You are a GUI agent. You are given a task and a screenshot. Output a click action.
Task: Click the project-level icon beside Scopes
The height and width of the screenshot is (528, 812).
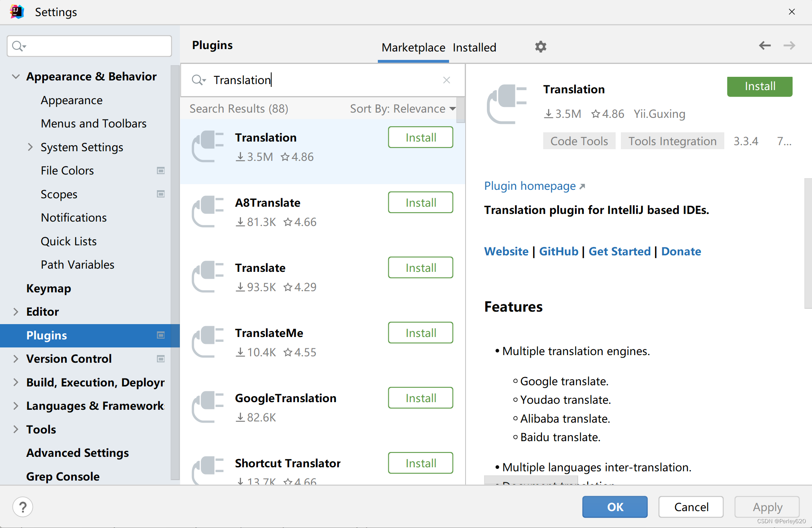click(x=161, y=194)
